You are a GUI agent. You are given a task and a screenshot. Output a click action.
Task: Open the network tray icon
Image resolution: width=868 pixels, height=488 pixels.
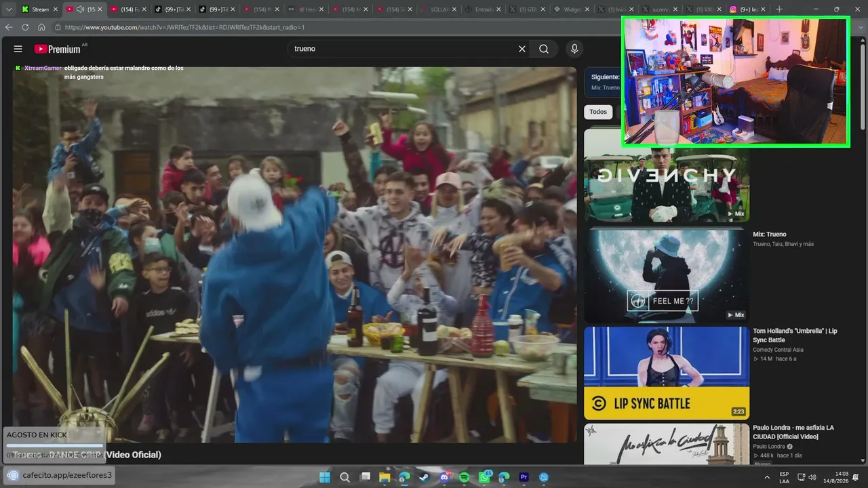801,477
